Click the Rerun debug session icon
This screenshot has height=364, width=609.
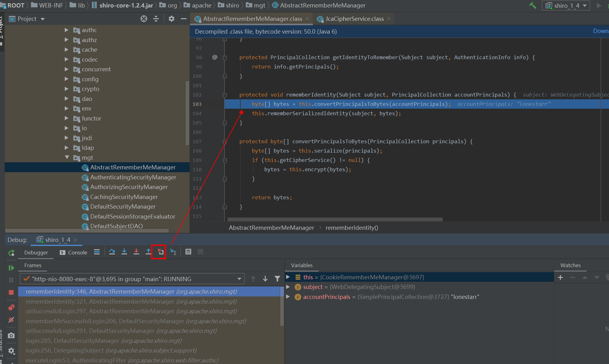coord(11,253)
